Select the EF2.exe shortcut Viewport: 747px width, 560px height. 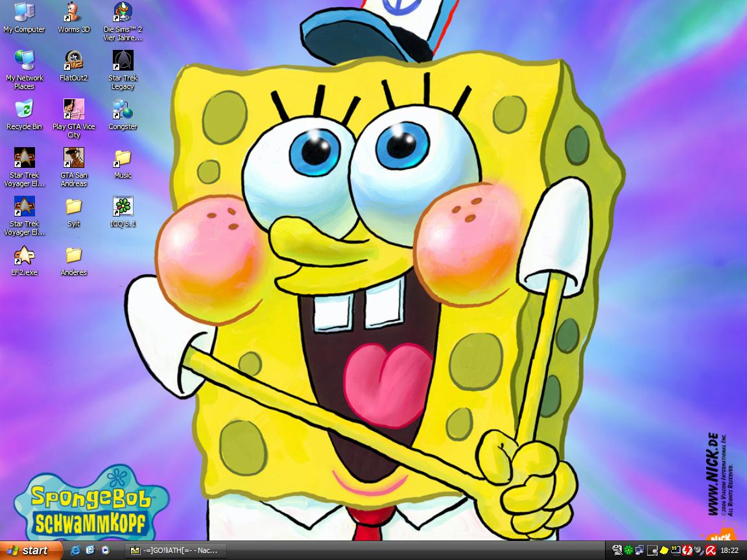coord(24,255)
